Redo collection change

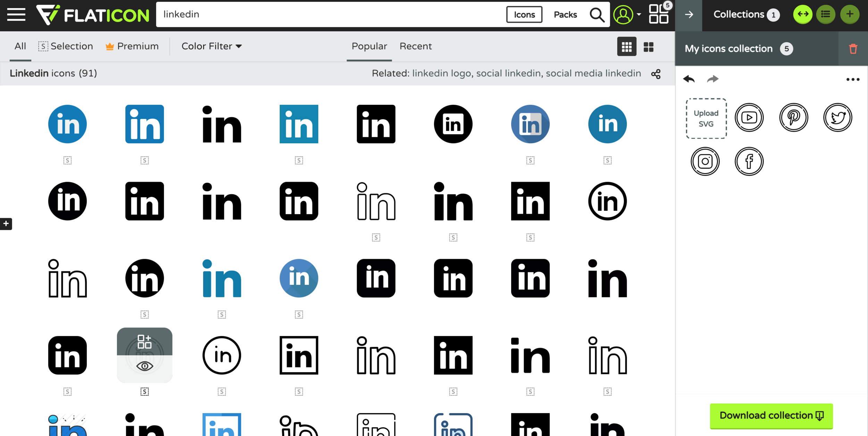(713, 79)
